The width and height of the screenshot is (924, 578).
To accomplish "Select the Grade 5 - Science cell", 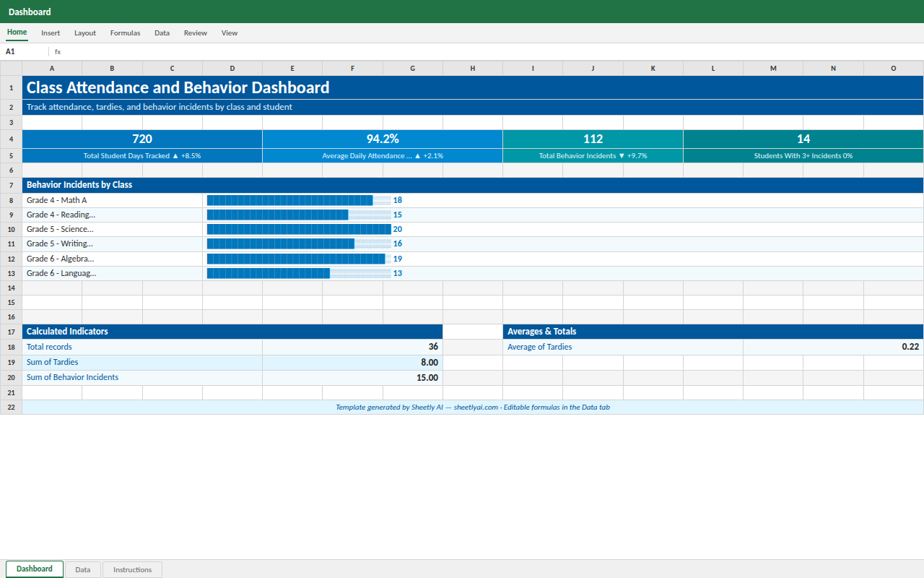I will [x=112, y=229].
